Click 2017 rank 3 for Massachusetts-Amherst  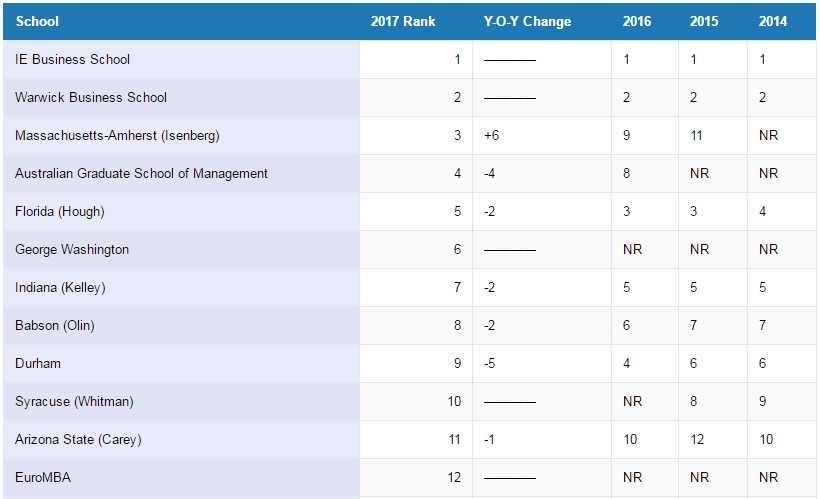click(458, 135)
